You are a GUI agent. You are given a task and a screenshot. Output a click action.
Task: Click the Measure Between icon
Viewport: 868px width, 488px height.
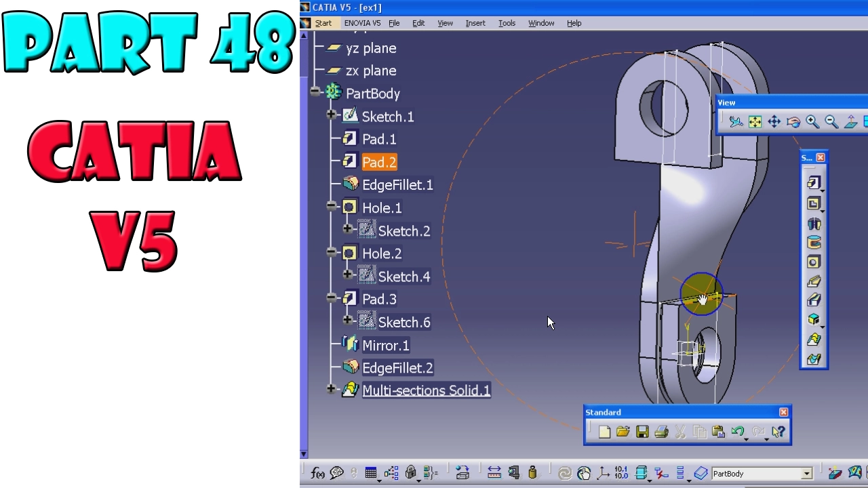click(494, 473)
